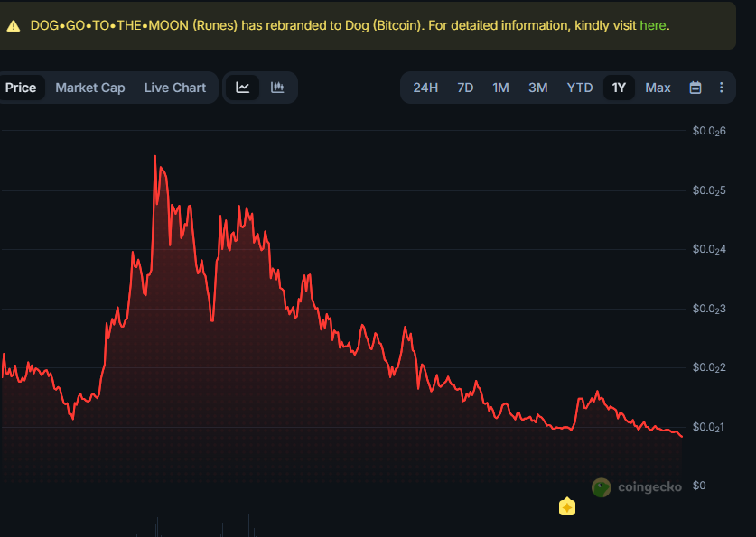Click the rebrand notice text

point(350,25)
